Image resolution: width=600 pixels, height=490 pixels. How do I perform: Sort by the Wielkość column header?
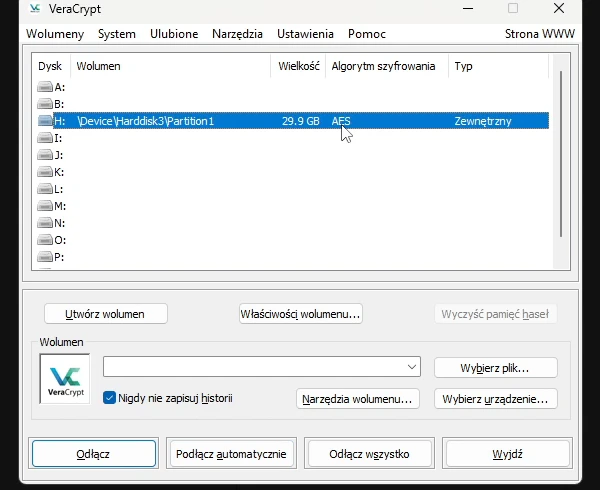coord(298,66)
